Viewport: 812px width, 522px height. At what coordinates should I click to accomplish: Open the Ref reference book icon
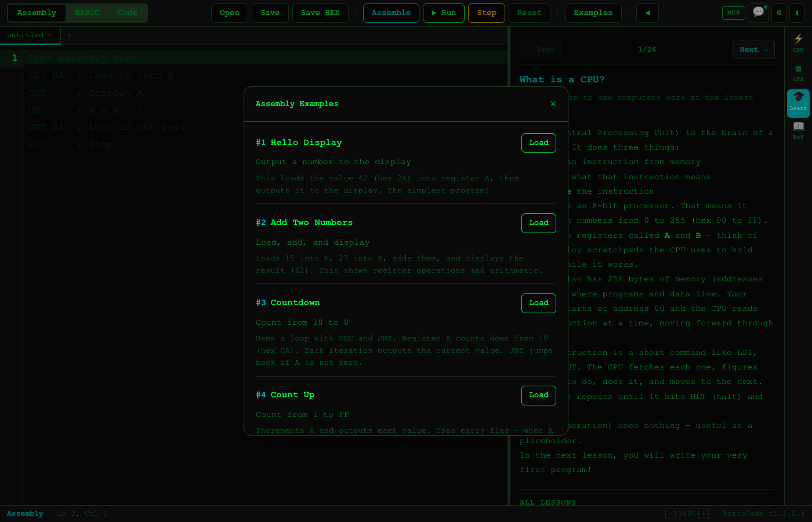pyautogui.click(x=798, y=130)
